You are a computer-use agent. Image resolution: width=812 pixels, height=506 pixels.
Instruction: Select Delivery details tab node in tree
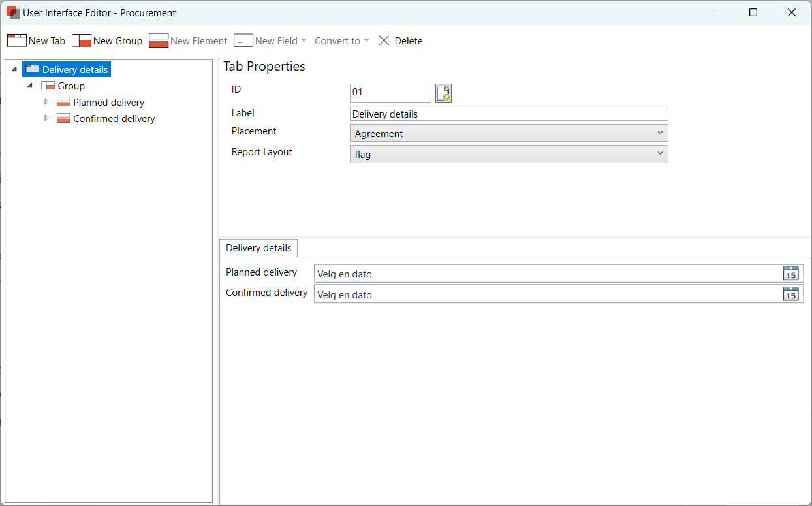(x=74, y=70)
